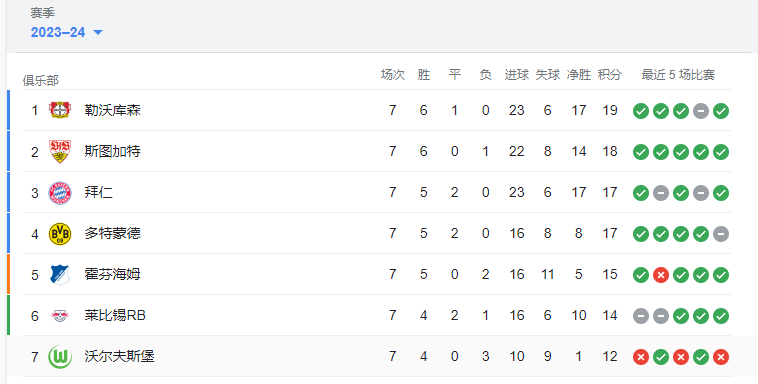Open the 斯图加特 team link

[x=113, y=151]
